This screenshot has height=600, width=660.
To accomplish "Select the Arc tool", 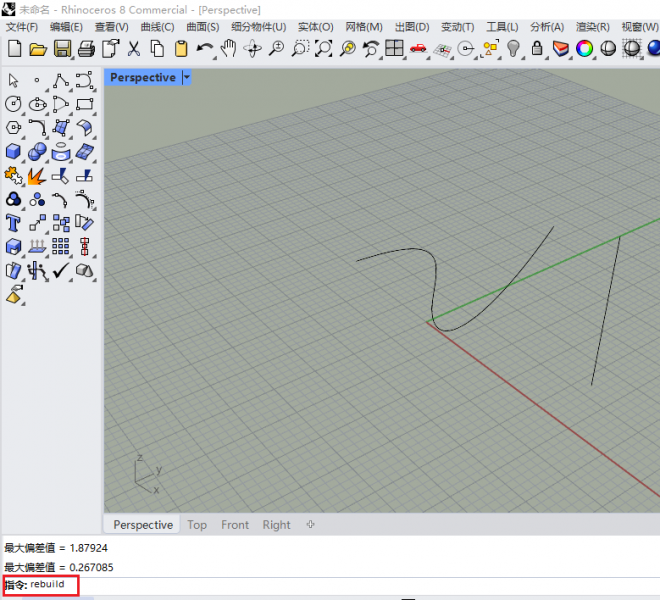I will pyautogui.click(x=61, y=104).
